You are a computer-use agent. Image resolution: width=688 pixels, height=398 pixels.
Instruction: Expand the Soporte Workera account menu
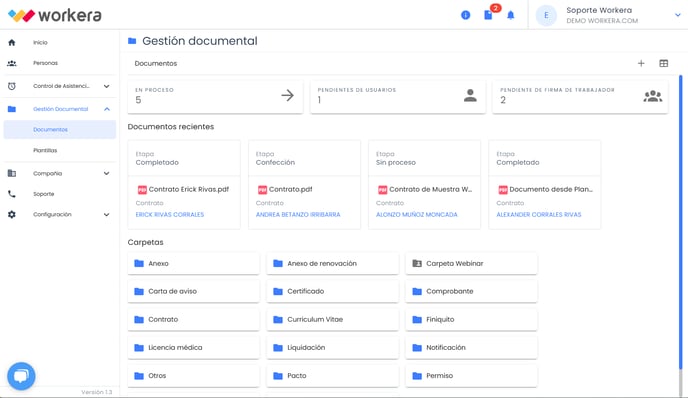point(677,15)
